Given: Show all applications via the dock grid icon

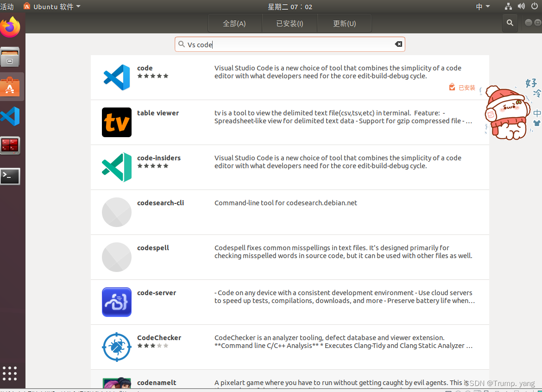Looking at the screenshot, I should [10, 373].
